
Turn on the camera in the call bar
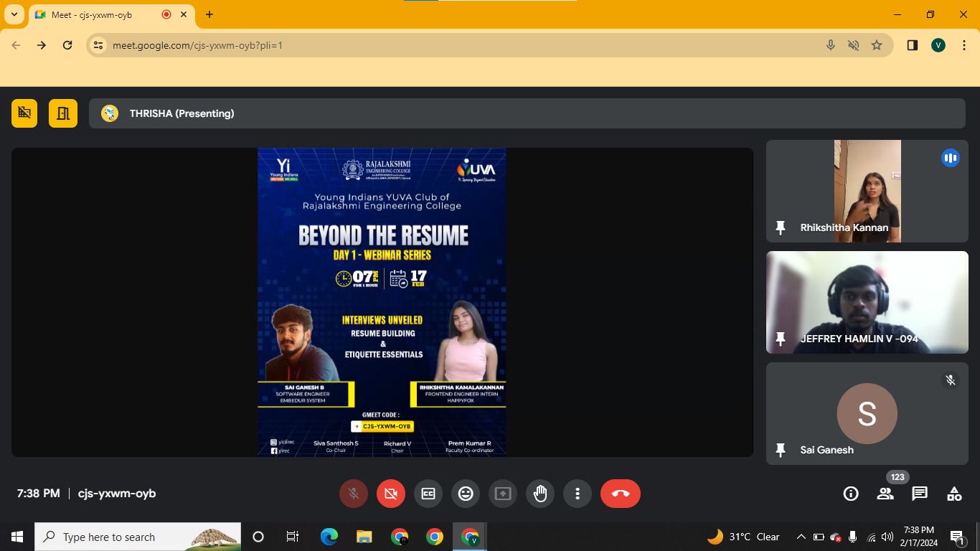tap(391, 494)
